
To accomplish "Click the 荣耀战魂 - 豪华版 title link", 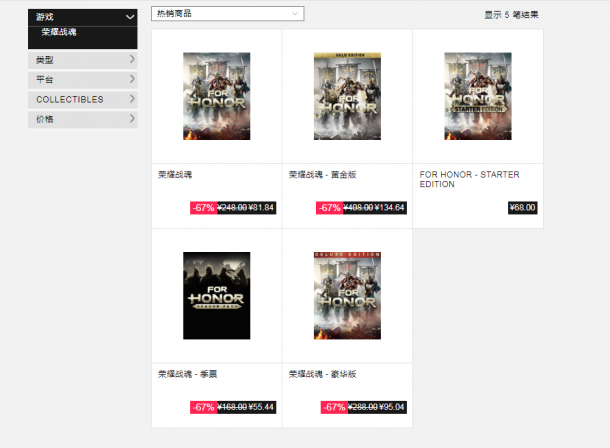I will [323, 374].
